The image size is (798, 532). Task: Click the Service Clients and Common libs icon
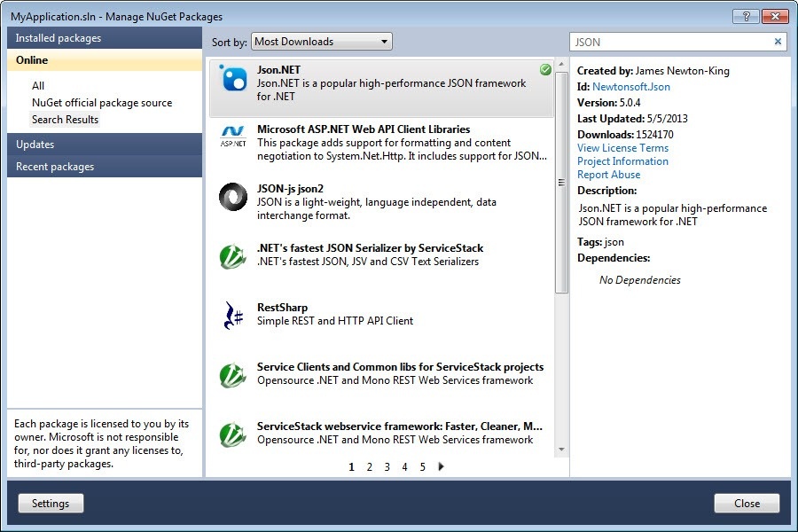tap(233, 375)
